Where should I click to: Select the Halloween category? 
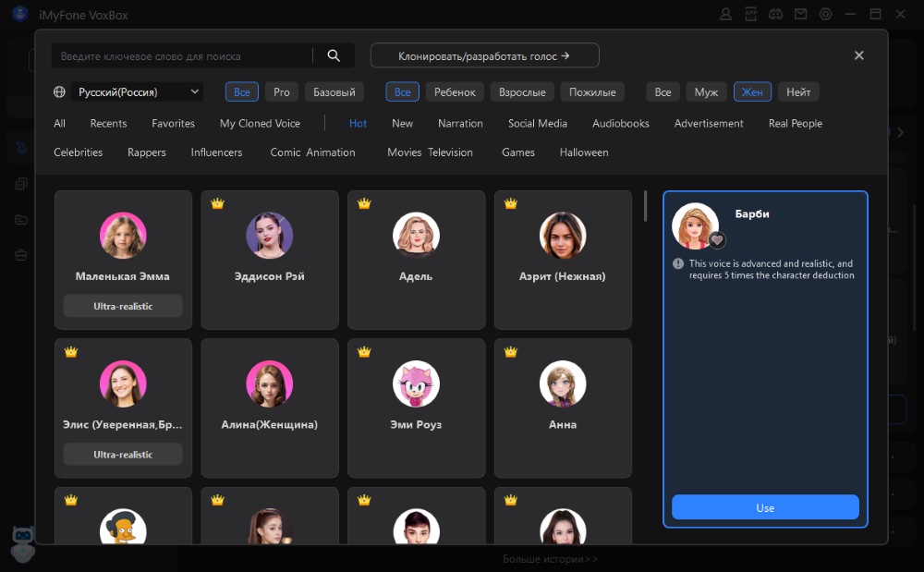(x=584, y=152)
